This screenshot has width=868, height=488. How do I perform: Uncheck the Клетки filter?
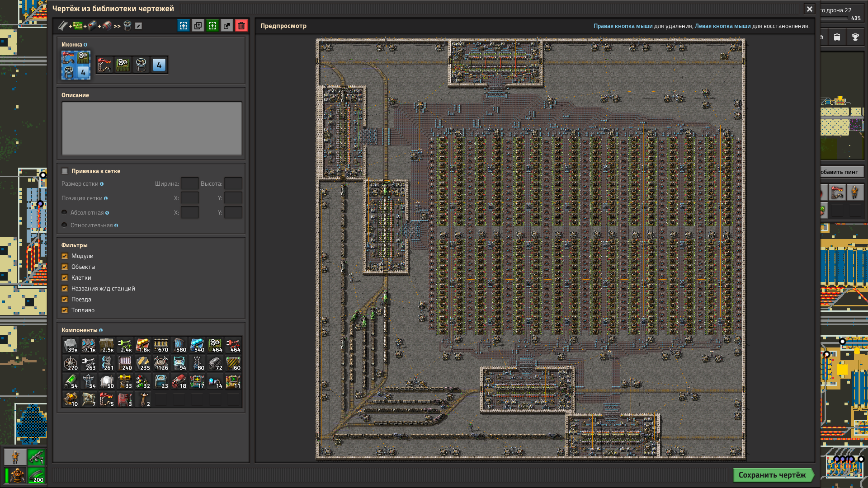tap(65, 278)
